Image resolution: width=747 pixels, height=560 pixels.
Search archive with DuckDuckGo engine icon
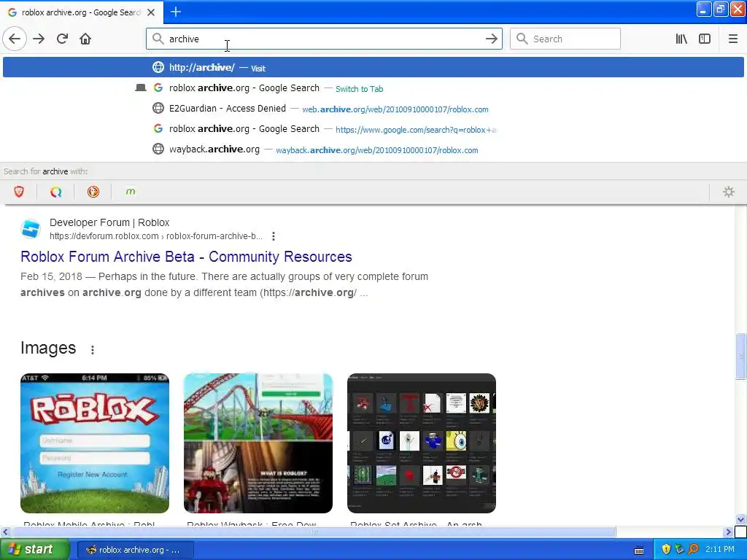coord(93,192)
